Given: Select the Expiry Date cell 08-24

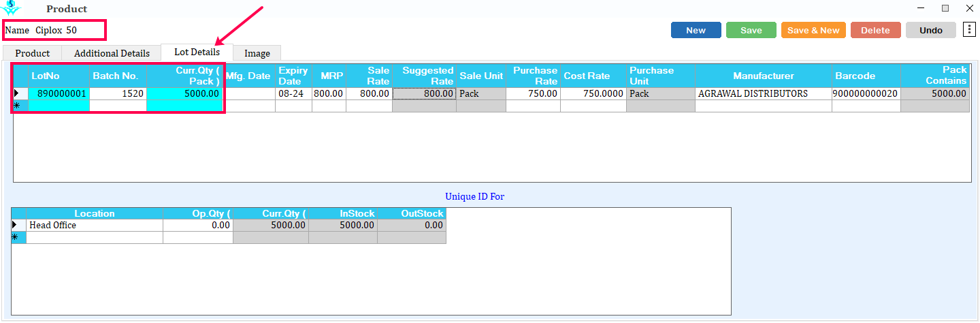Looking at the screenshot, I should 293,93.
